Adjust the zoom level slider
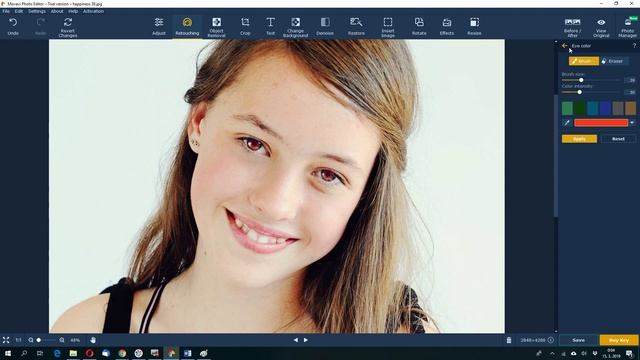The width and height of the screenshot is (640, 360). coord(46,340)
